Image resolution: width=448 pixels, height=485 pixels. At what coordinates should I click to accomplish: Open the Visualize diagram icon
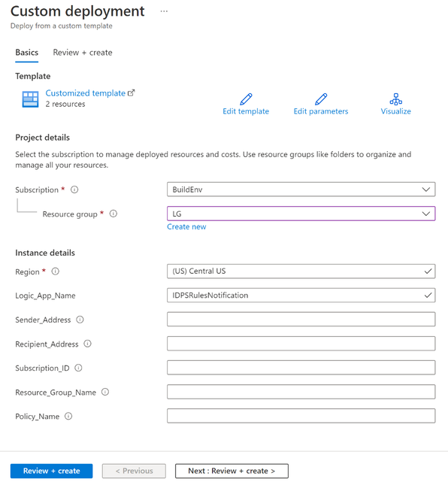click(395, 99)
